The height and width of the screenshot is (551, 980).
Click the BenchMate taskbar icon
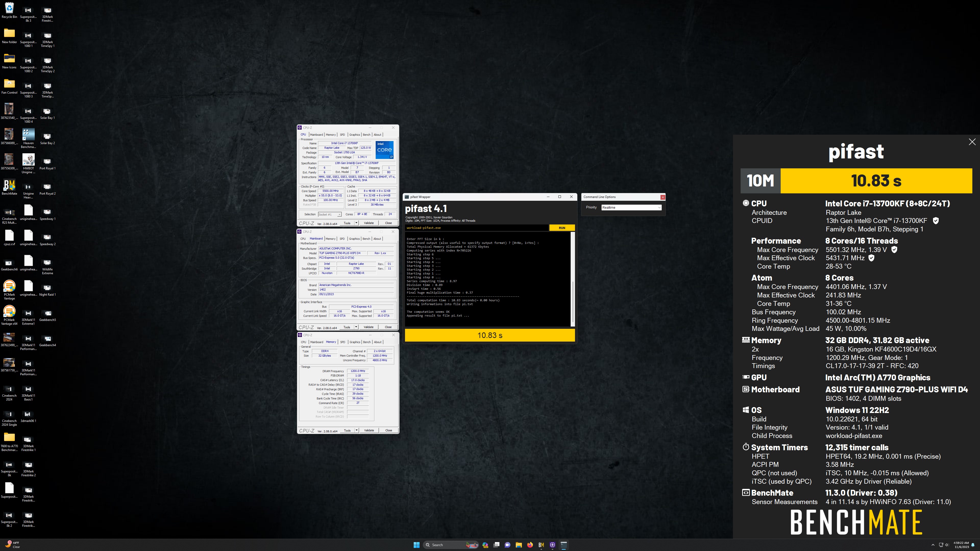[x=541, y=545]
